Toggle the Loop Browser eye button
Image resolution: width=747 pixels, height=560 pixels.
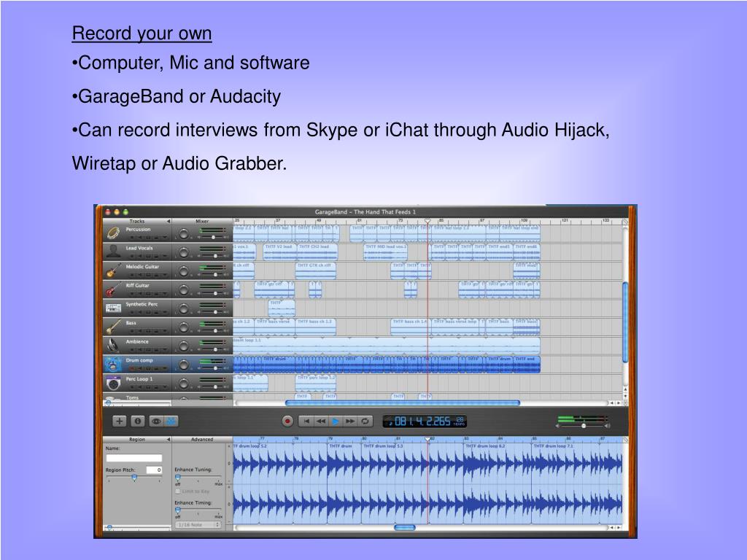tap(156, 421)
